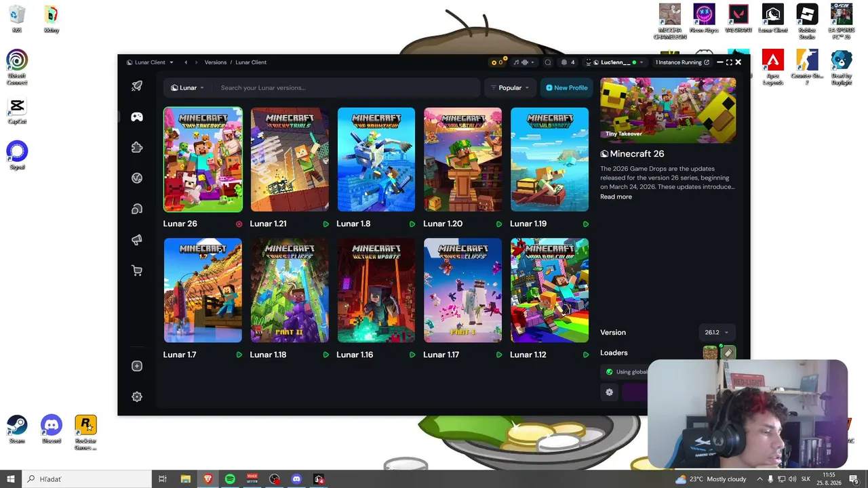Launch Lunar 1.20 with its play icon
This screenshot has width=868, height=488.
499,224
